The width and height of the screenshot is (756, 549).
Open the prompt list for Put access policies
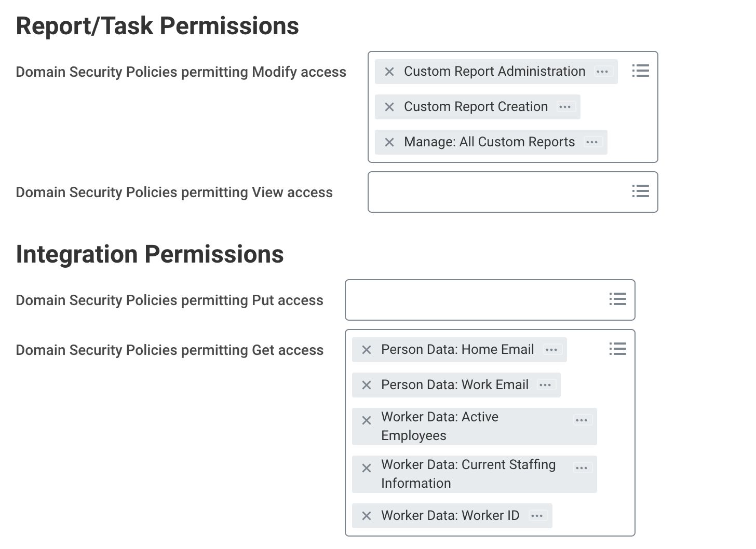(617, 299)
